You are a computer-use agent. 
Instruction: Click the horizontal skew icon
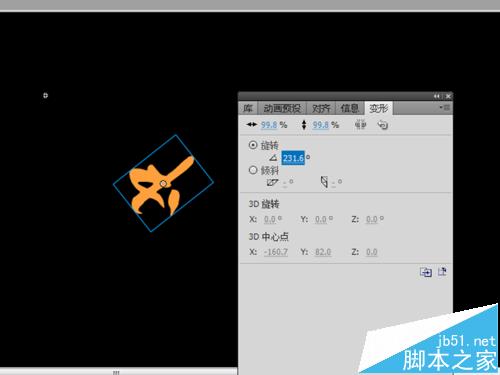272,183
